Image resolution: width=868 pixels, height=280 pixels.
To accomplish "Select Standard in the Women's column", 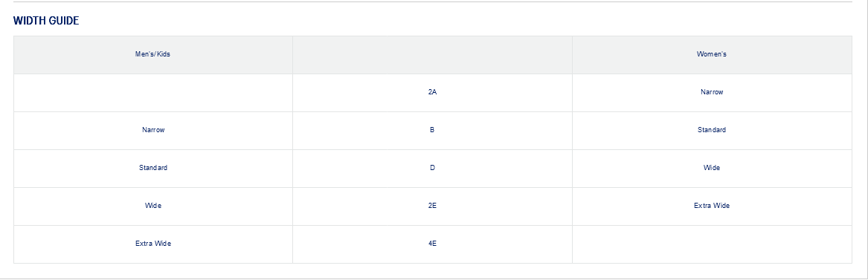I will tap(712, 130).
